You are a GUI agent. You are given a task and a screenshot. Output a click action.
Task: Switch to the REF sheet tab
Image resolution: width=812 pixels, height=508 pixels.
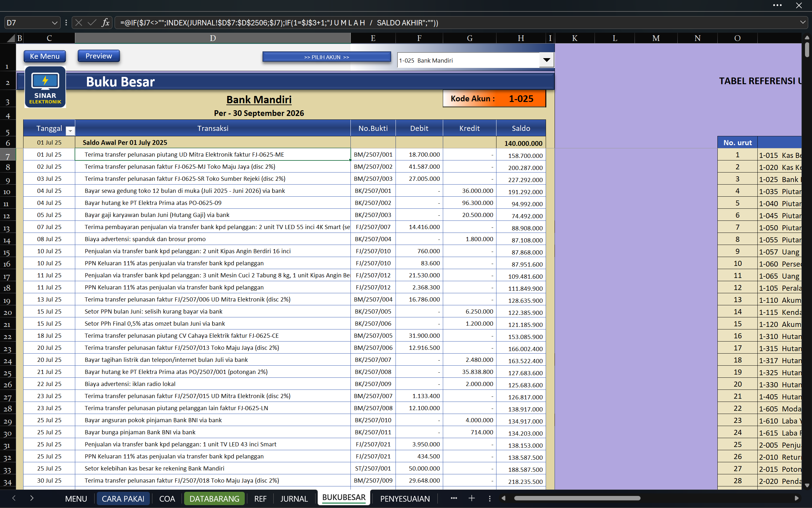tap(260, 498)
